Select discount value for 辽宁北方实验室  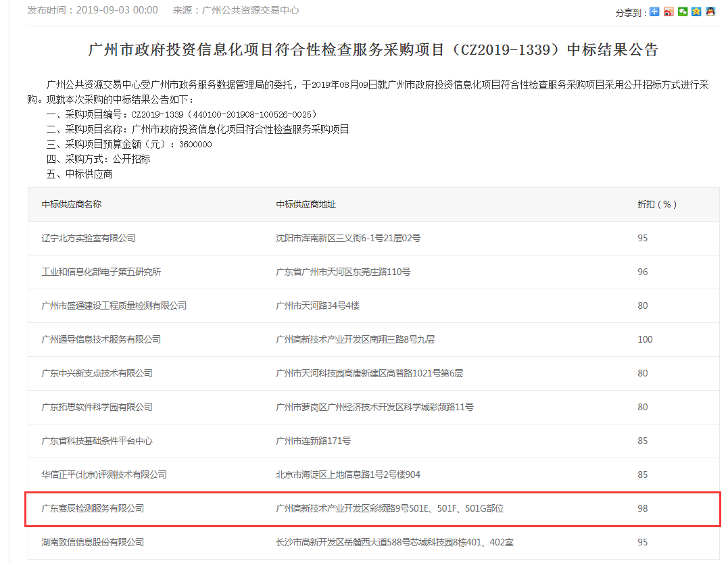(643, 238)
